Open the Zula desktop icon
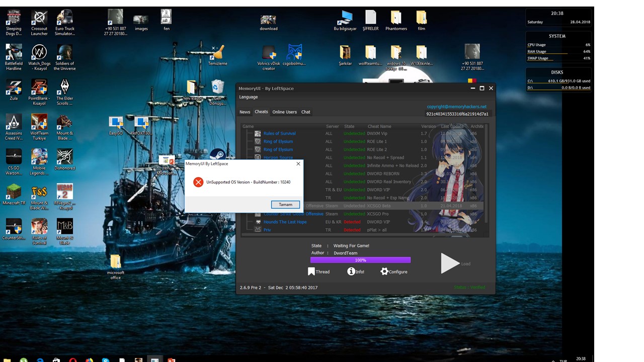The height and width of the screenshot is (362, 644). (x=14, y=90)
